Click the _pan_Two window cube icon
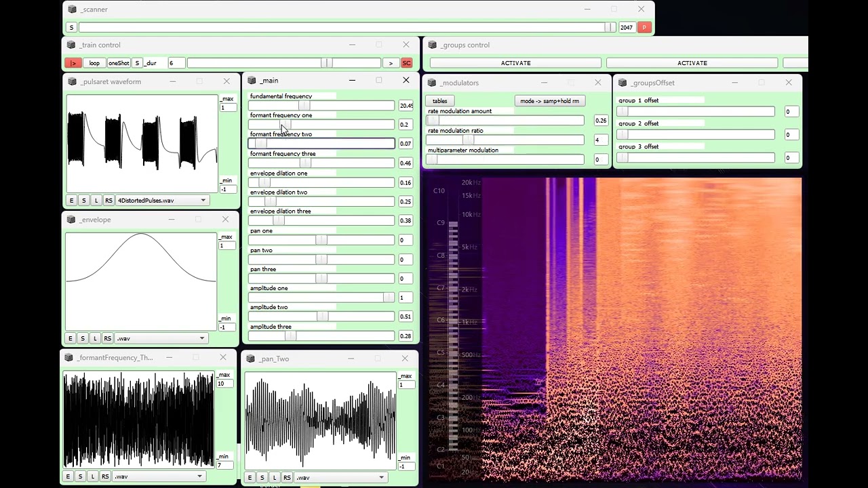 tap(251, 359)
